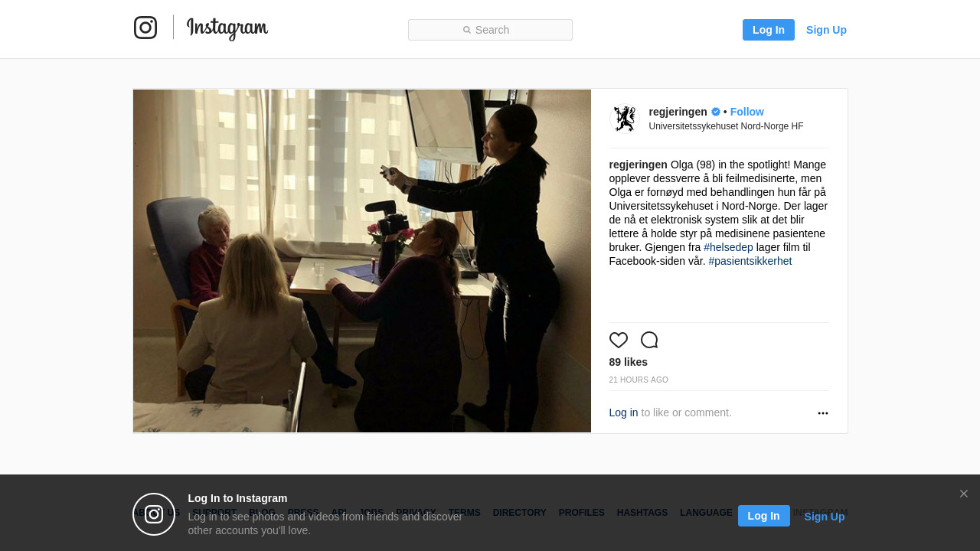Open the #pasientsikkerhet hashtag link
This screenshot has width=980, height=551.
(750, 261)
